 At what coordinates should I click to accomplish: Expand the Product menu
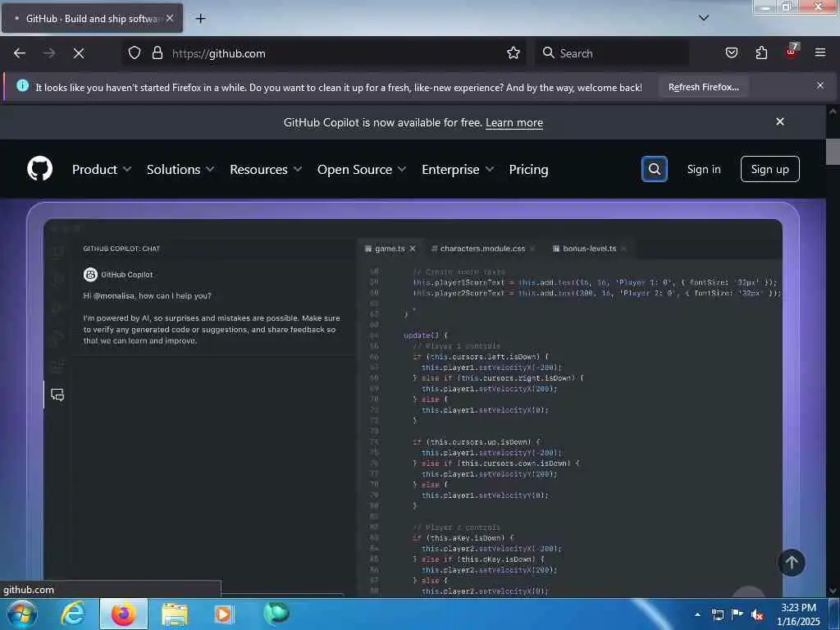point(102,169)
